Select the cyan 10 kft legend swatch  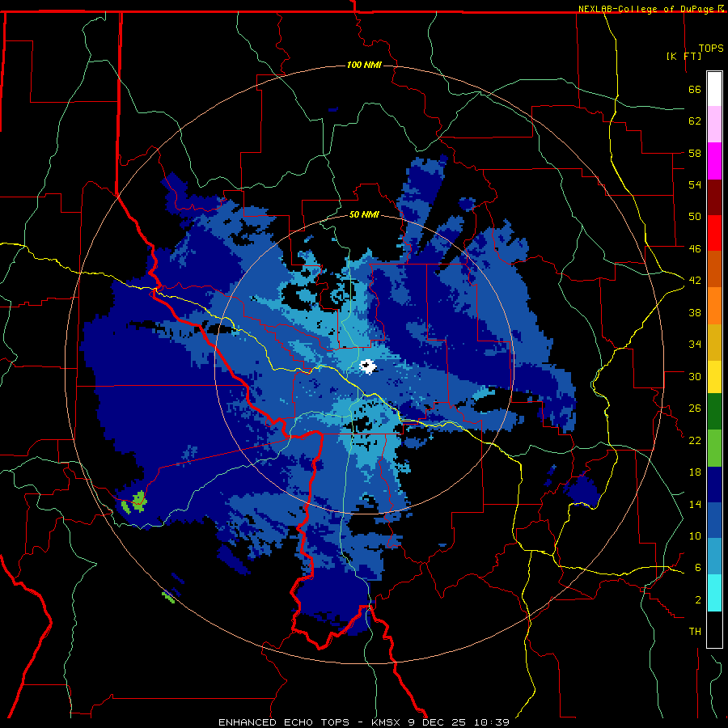point(714,593)
